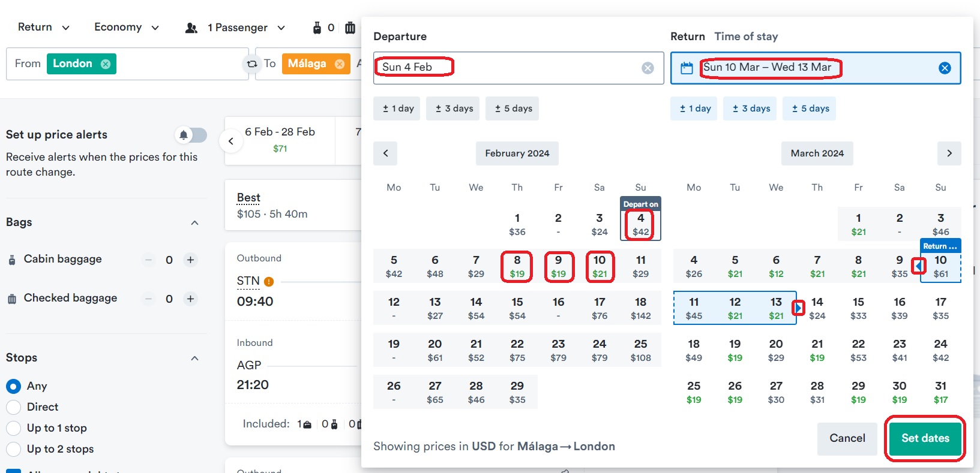Open the Return trip type dropdown
This screenshot has height=473, width=980.
click(43, 28)
